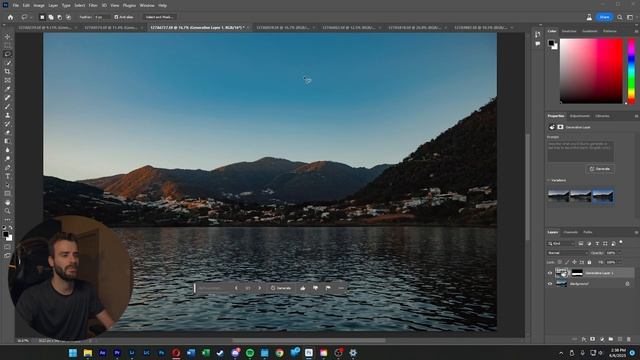
Task: Click the flag report icon on task bar
Action: click(328, 288)
